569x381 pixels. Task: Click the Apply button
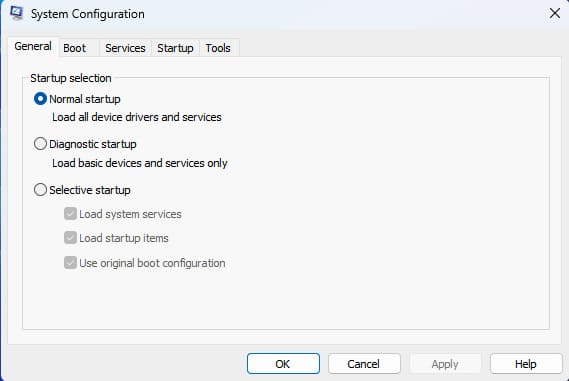click(x=445, y=364)
